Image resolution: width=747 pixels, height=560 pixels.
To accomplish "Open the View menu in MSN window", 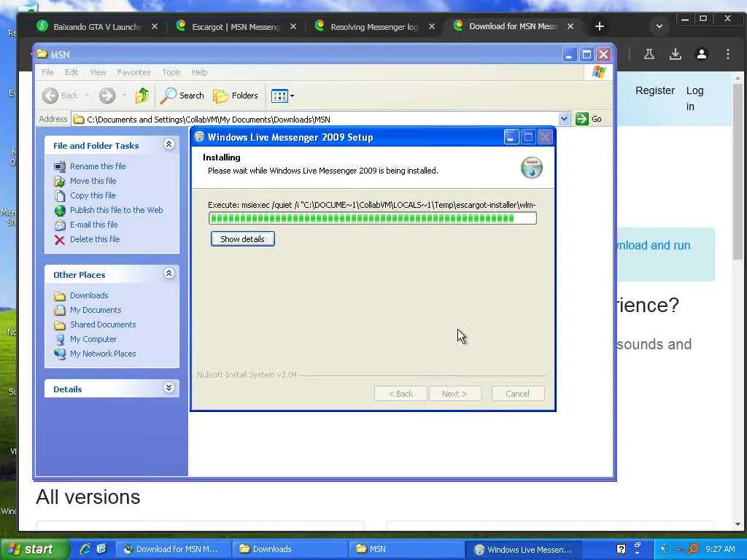I will click(98, 72).
